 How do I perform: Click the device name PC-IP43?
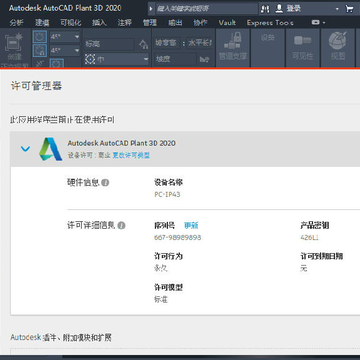click(x=167, y=194)
